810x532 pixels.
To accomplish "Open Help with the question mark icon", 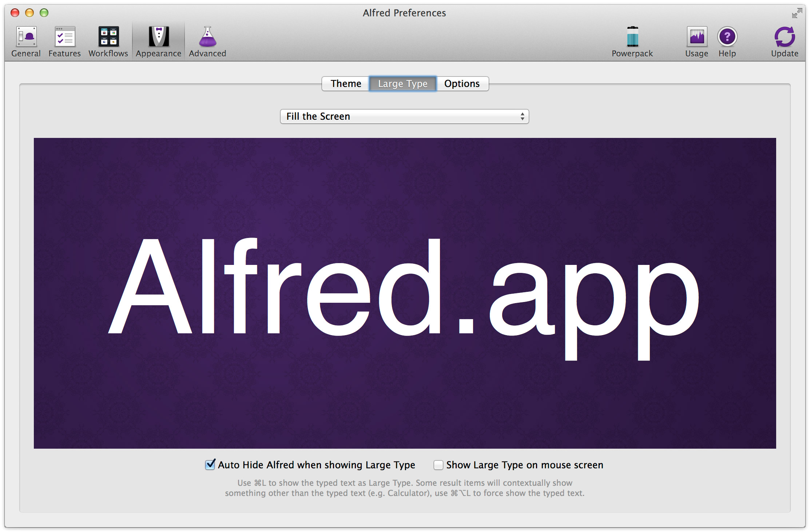I will point(727,41).
